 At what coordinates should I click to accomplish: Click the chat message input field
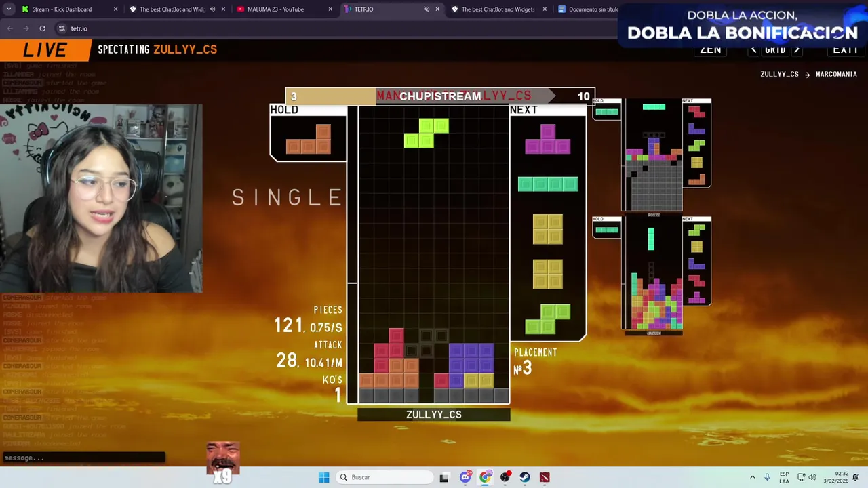(83, 457)
